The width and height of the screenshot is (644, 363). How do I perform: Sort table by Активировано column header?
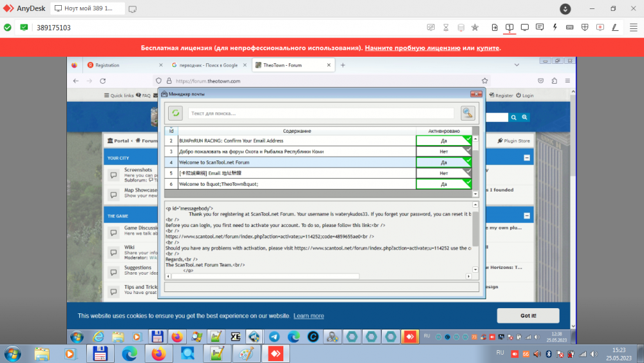coord(444,131)
